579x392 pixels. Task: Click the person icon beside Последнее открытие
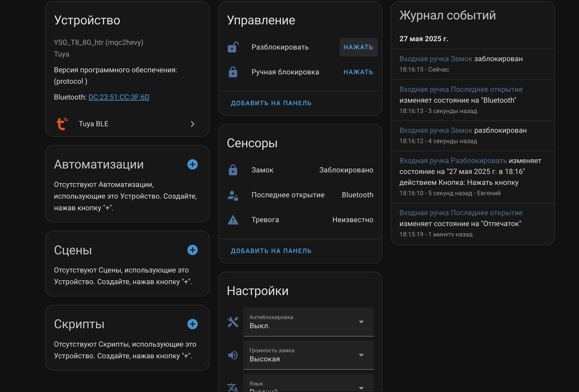click(x=233, y=195)
